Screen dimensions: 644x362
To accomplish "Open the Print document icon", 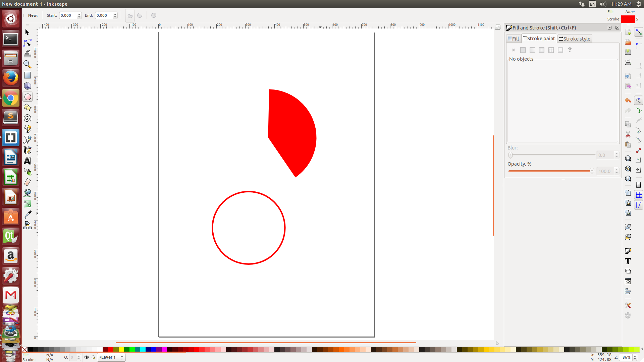I will click(628, 62).
